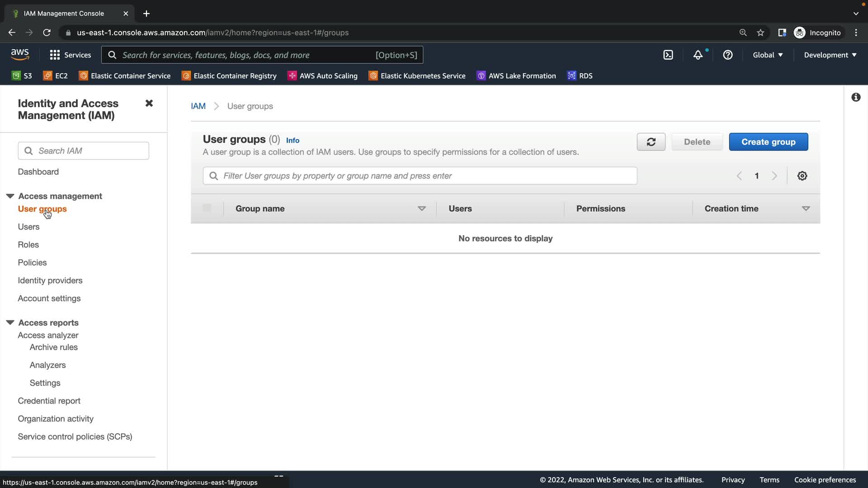Sort by Creation time arrow
Image resolution: width=868 pixels, height=488 pixels.
[x=806, y=209]
